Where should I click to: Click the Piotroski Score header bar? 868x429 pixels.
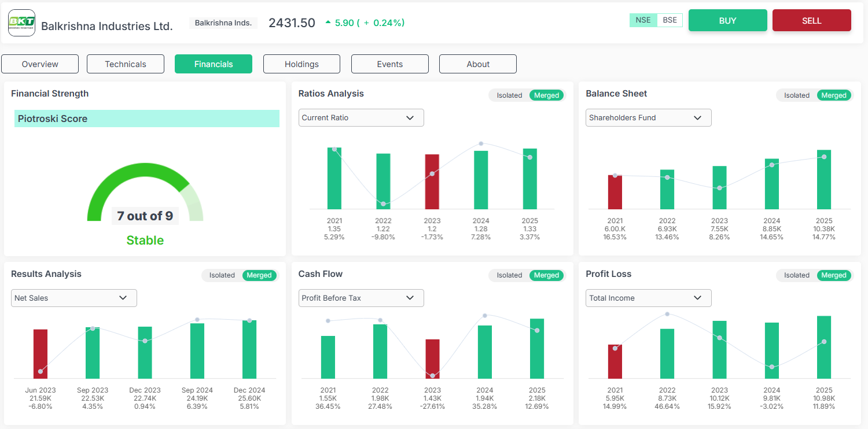coord(147,119)
